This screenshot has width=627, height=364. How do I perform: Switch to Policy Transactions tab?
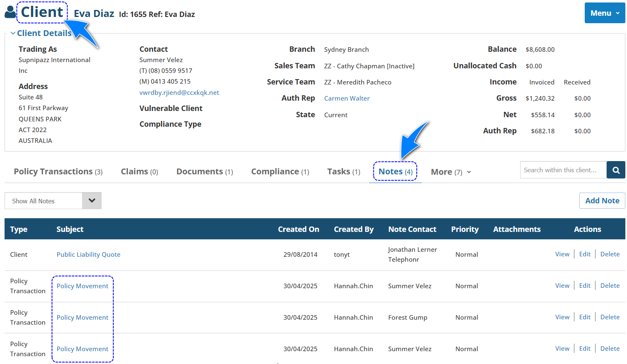coord(58,172)
